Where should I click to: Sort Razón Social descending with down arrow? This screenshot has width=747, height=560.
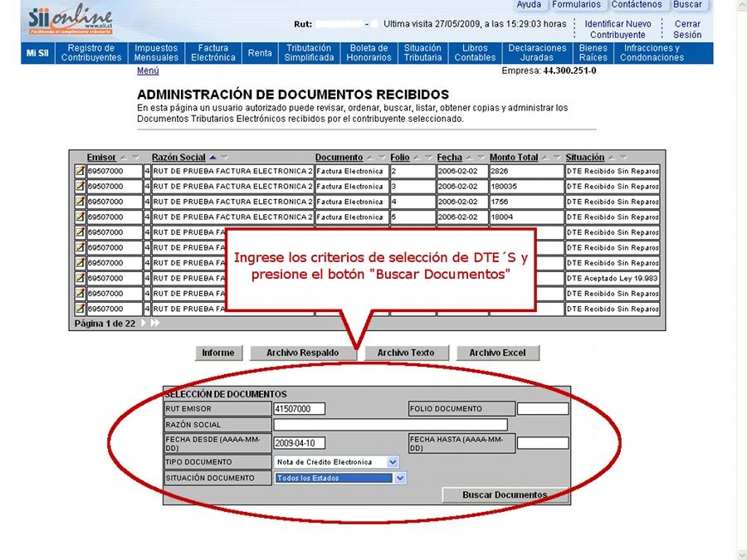point(224,157)
